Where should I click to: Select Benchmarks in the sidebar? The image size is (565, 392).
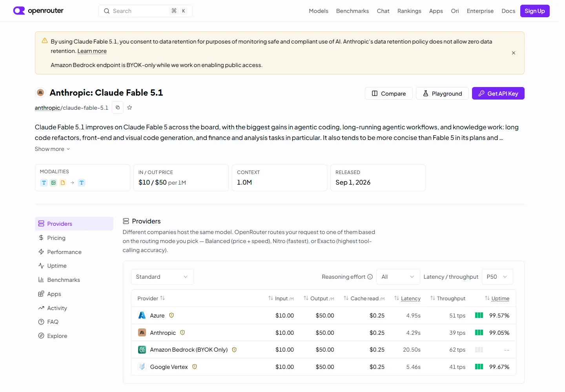point(74,280)
